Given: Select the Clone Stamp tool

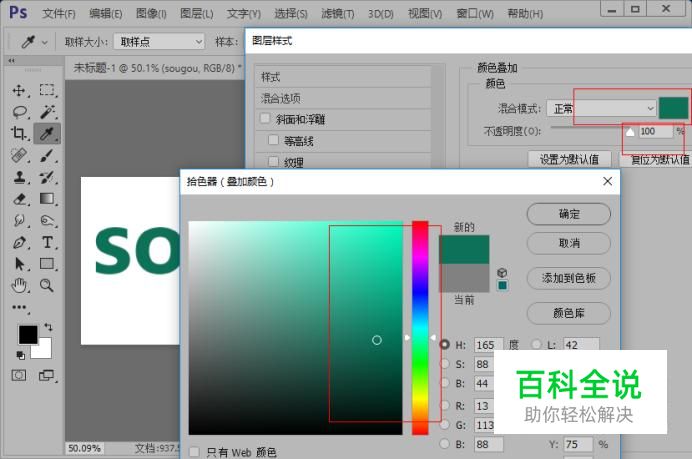Looking at the screenshot, I should coord(19,177).
